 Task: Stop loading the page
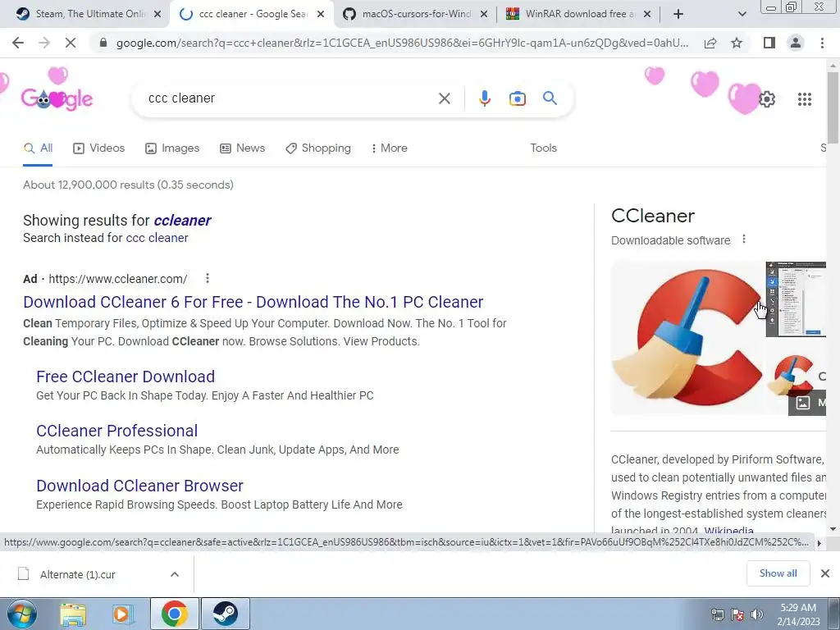[x=71, y=43]
